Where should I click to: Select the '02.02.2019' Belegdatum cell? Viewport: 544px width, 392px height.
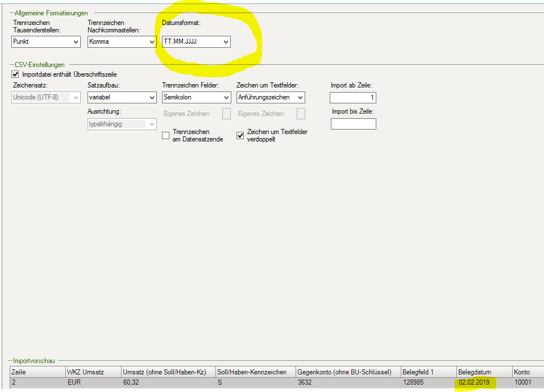484,383
